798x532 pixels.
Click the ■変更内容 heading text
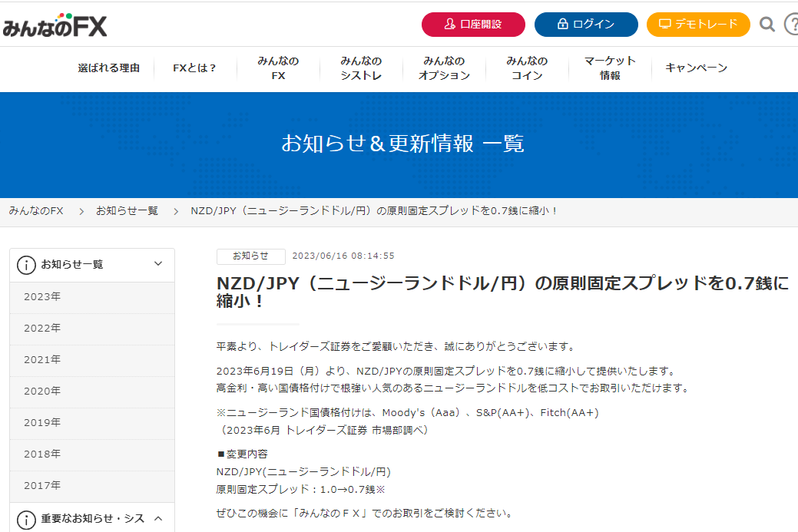[x=242, y=454]
